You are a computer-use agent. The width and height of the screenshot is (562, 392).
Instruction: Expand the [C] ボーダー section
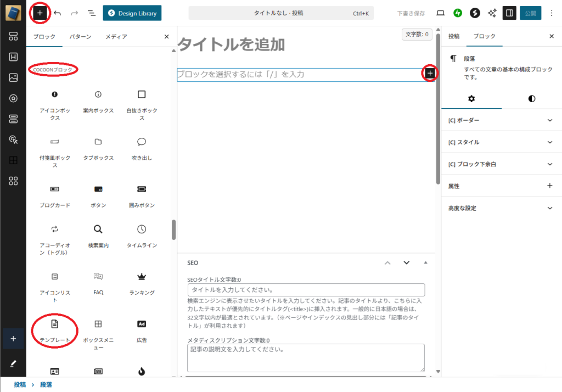tap(501, 120)
